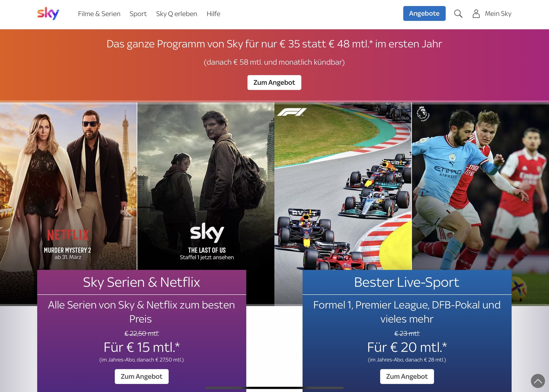
Task: Click the Sky logo in the header
Action: pos(48,13)
